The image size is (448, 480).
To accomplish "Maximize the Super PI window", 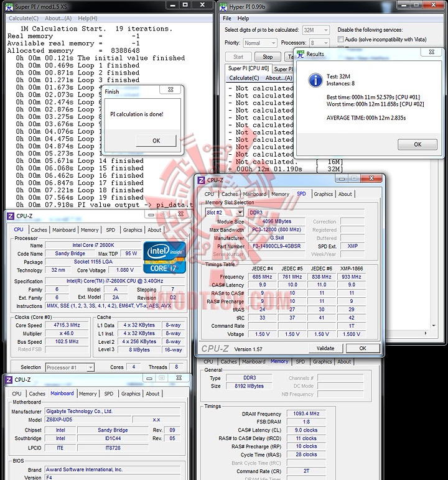I will coord(185,5).
